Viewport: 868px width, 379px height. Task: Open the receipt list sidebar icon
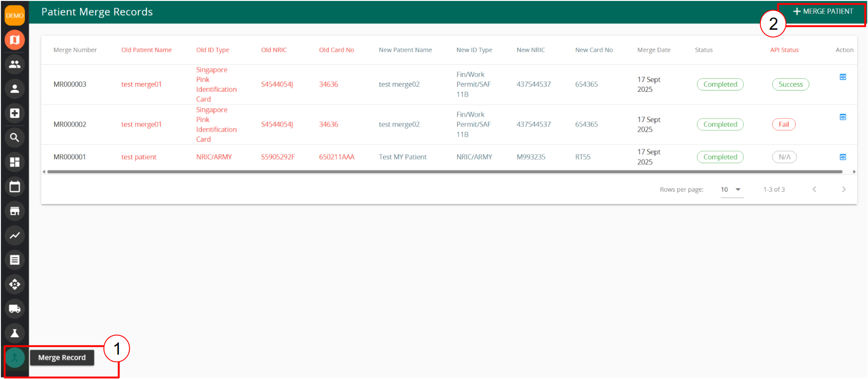click(x=15, y=259)
